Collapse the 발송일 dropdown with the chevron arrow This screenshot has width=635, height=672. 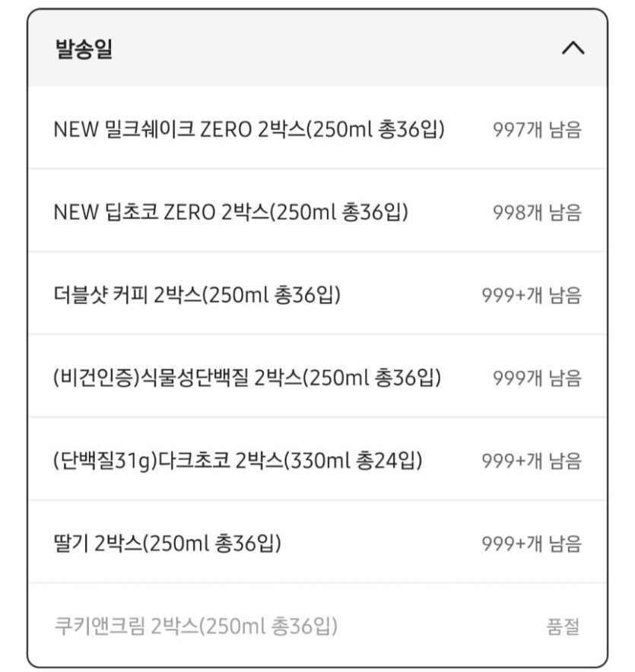(x=573, y=49)
